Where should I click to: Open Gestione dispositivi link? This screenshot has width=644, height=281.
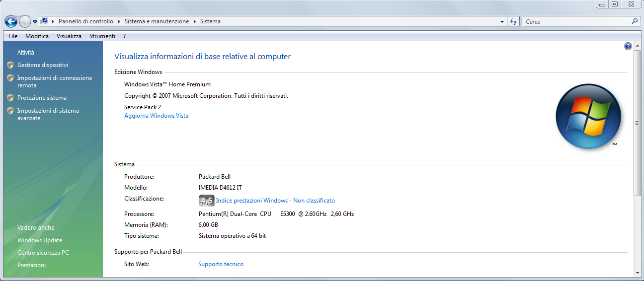[43, 65]
